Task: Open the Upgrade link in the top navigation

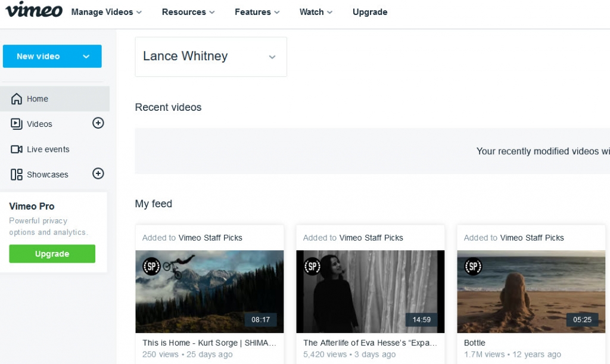Action: point(369,12)
